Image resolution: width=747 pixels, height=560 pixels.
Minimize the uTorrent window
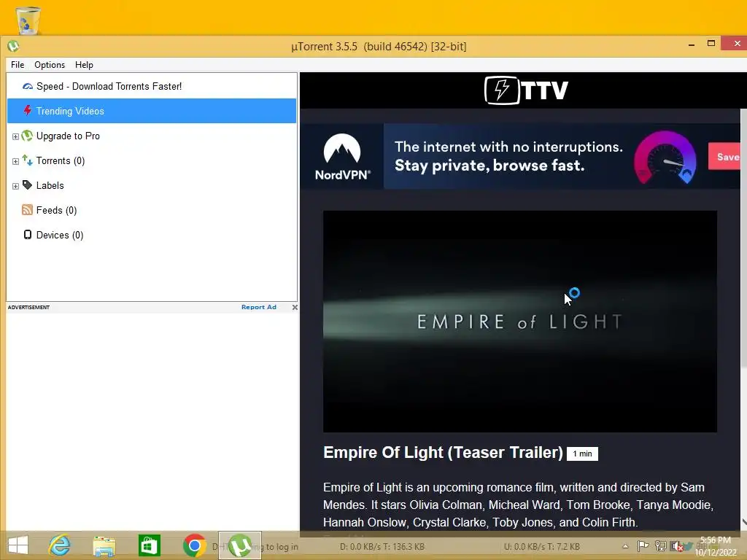pyautogui.click(x=692, y=44)
